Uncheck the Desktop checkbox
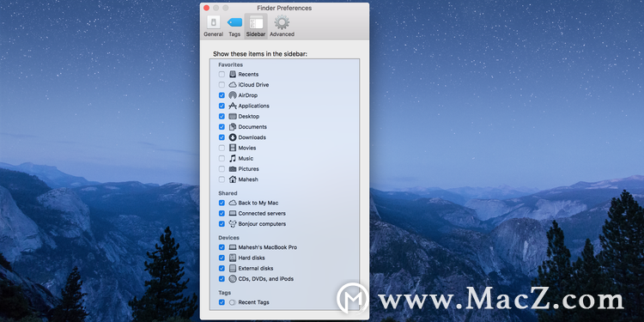Viewport: 644px width, 322px height. (x=222, y=117)
